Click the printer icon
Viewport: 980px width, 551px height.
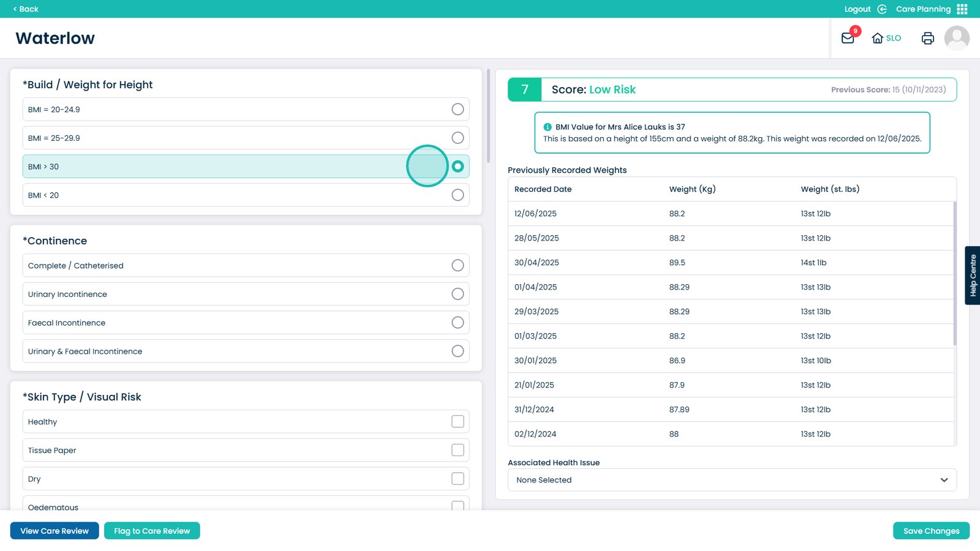pos(927,38)
